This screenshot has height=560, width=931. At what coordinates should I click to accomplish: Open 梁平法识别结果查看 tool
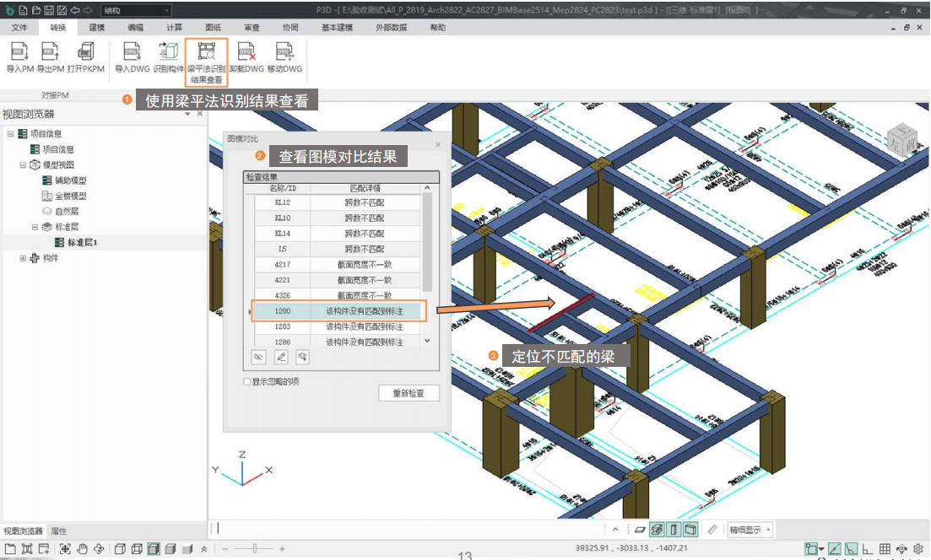coord(205,54)
